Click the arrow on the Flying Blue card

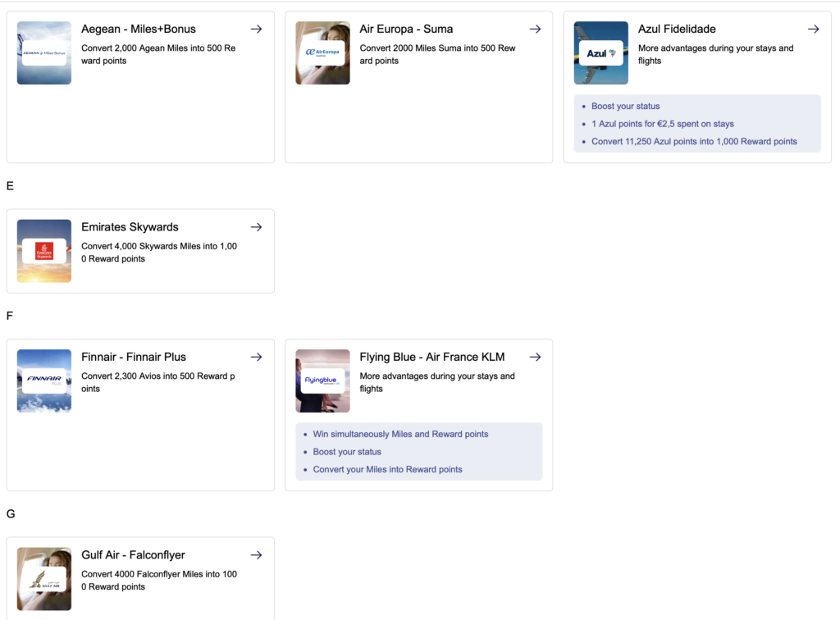coord(535,357)
